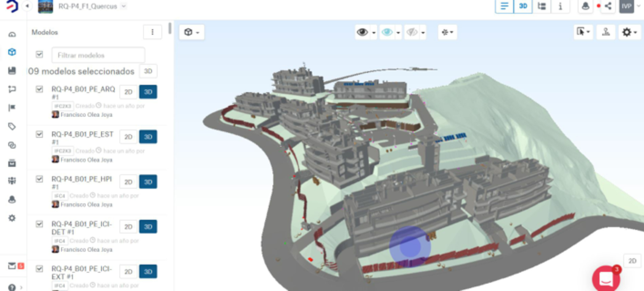This screenshot has width=644, height=291.
Task: Open the settings gear icon in sidebar
Action: [x=12, y=218]
